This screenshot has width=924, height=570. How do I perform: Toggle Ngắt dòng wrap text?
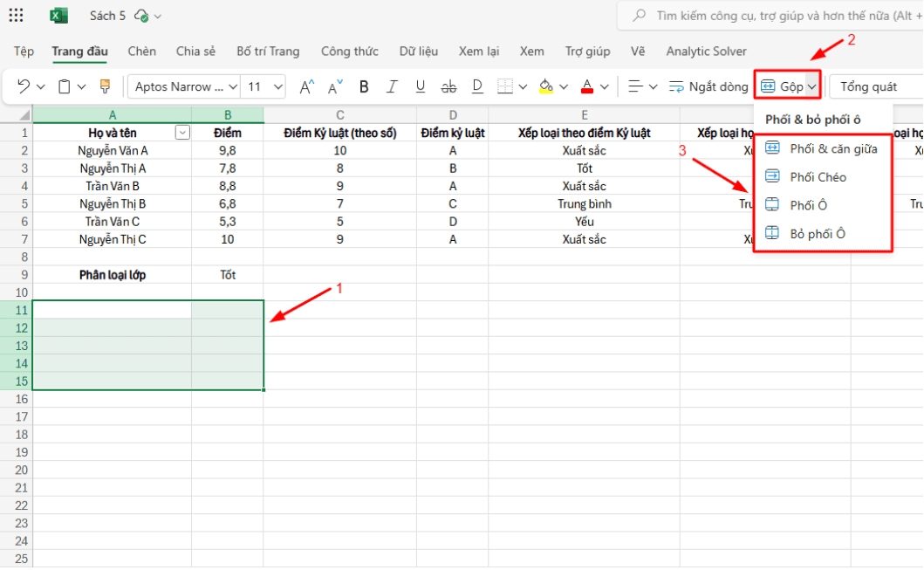[708, 87]
